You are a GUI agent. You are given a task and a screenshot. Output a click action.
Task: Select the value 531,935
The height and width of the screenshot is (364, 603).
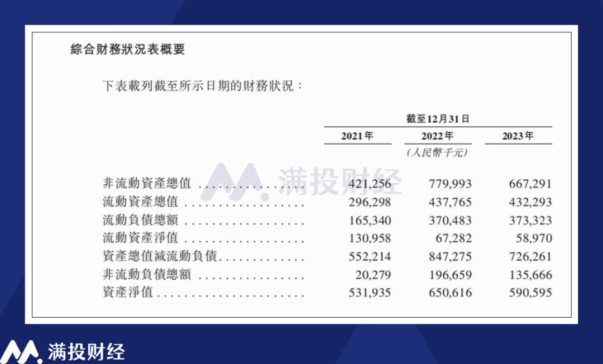(x=370, y=293)
